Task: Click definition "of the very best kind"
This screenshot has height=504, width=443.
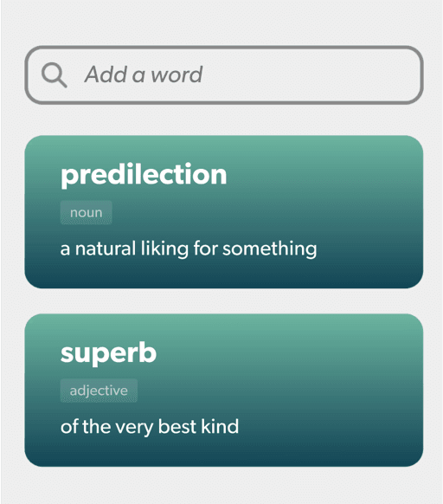Action: 150,427
